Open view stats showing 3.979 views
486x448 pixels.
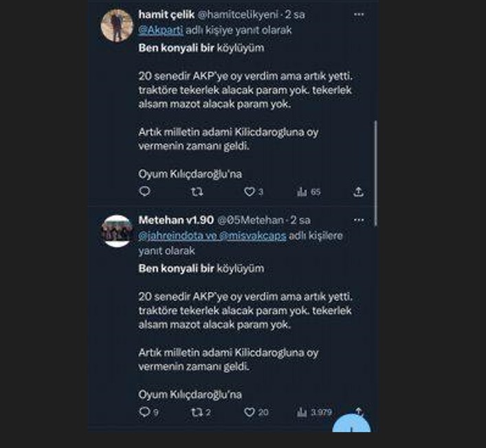pyautogui.click(x=302, y=412)
